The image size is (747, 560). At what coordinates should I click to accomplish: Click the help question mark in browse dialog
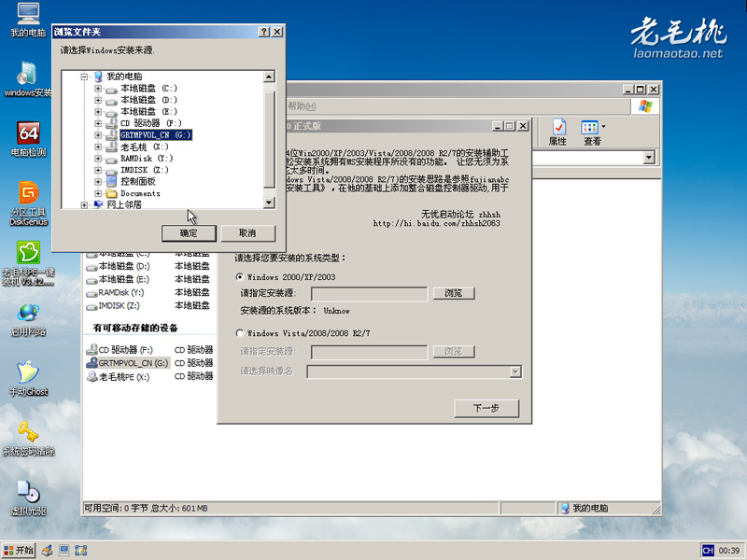(264, 32)
